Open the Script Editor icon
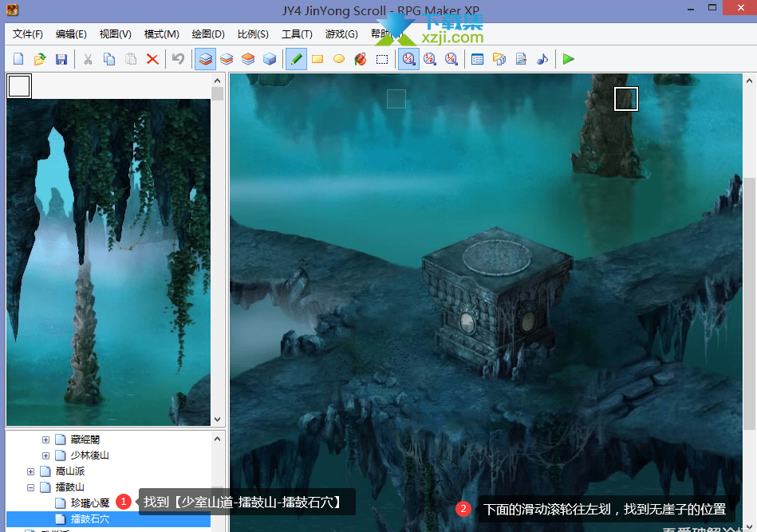This screenshot has height=532, width=757. [x=520, y=59]
